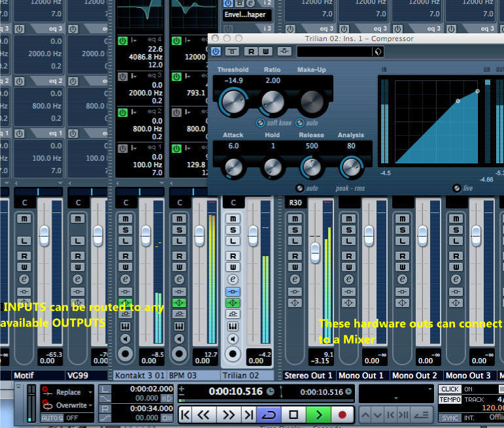Select the Stereo Out 1 channel name
This screenshot has height=428, width=504.
[308, 376]
